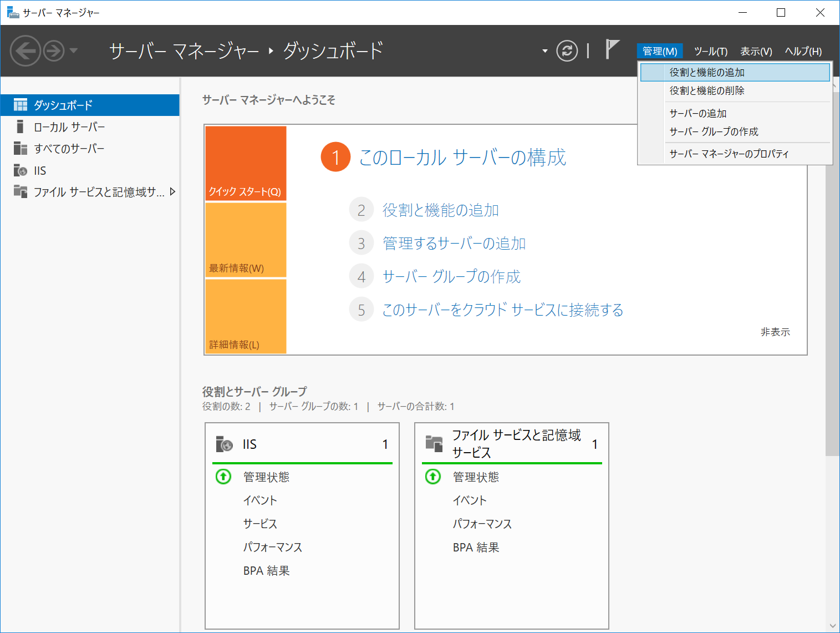Click the number 4 step circle

click(x=362, y=277)
